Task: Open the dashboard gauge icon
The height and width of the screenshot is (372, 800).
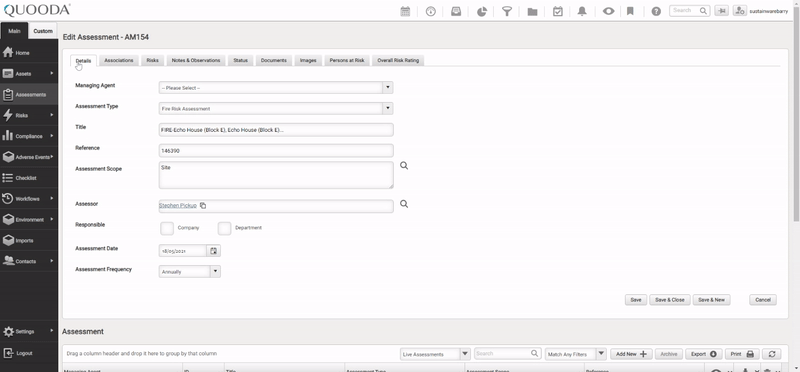Action: coord(431,11)
